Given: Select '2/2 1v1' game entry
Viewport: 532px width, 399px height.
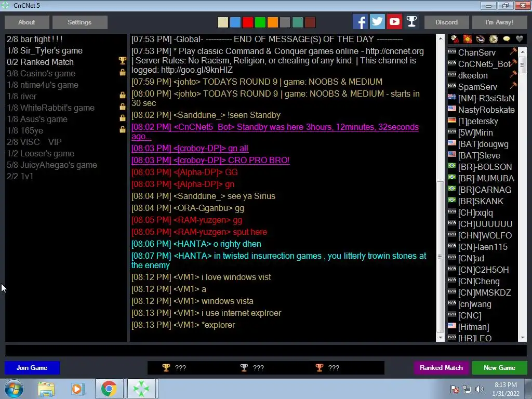Looking at the screenshot, I should (66, 177).
